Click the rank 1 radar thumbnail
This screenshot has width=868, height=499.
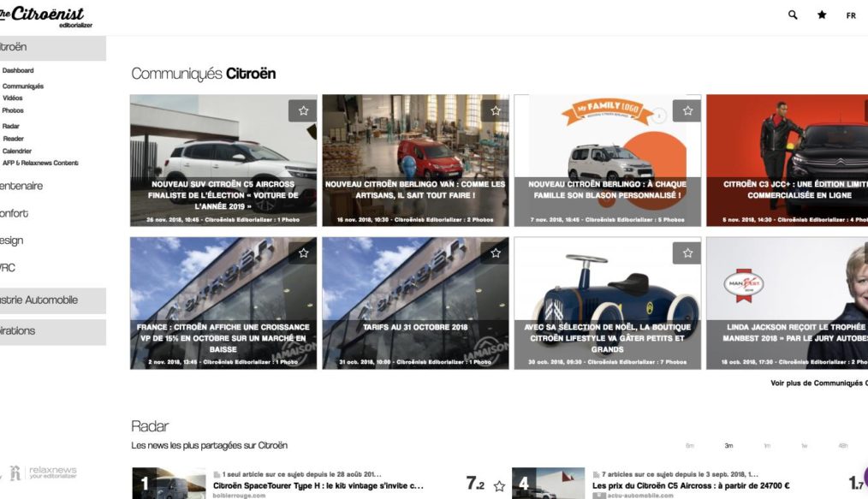pyautogui.click(x=169, y=483)
